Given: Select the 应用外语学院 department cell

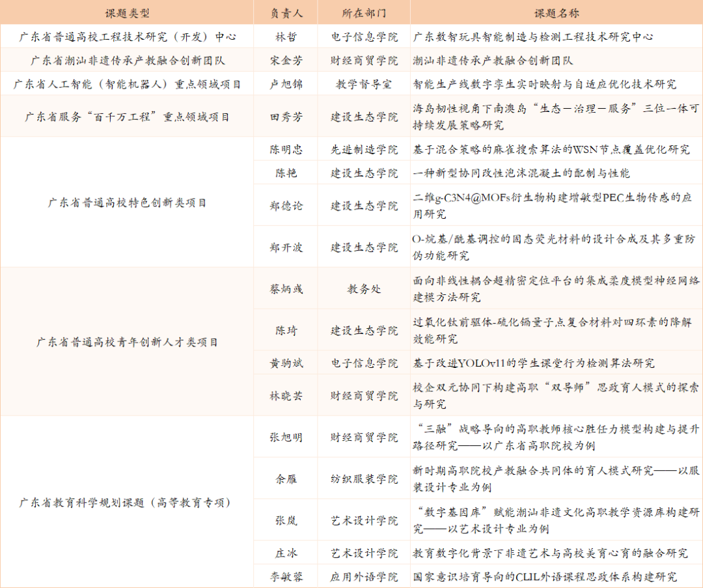Looking at the screenshot, I should 364,576.
